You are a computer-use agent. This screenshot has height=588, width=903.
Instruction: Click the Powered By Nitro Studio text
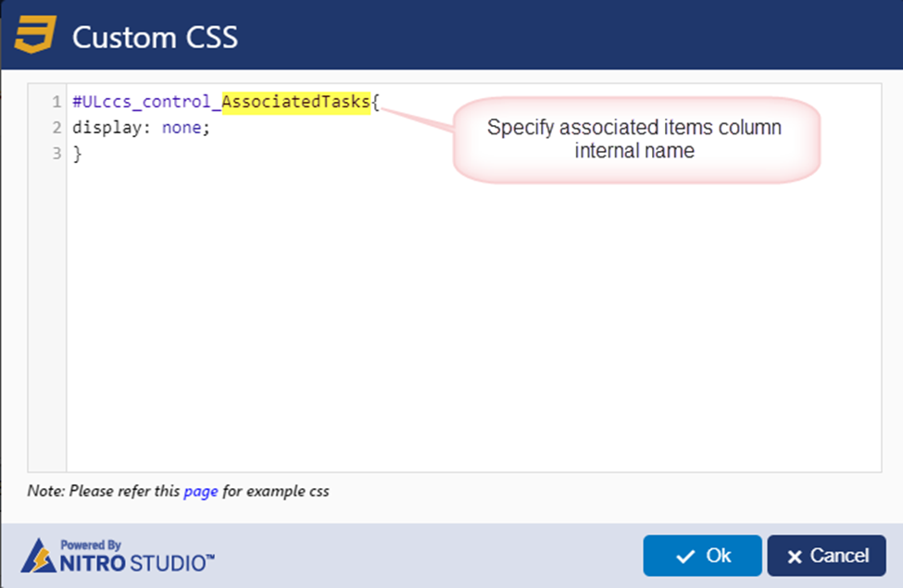click(x=137, y=556)
